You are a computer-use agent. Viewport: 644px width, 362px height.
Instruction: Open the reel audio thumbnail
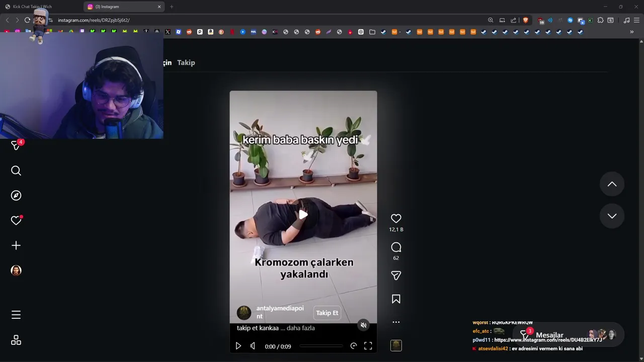tap(396, 345)
